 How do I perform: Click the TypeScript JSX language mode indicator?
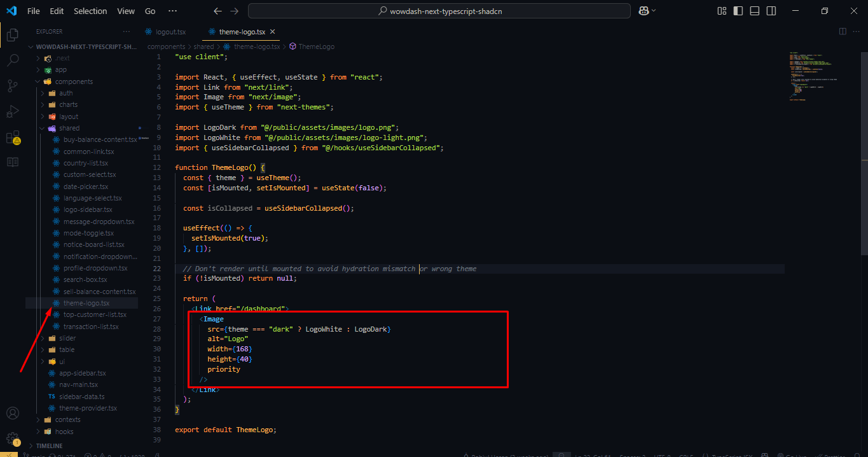[733, 454]
